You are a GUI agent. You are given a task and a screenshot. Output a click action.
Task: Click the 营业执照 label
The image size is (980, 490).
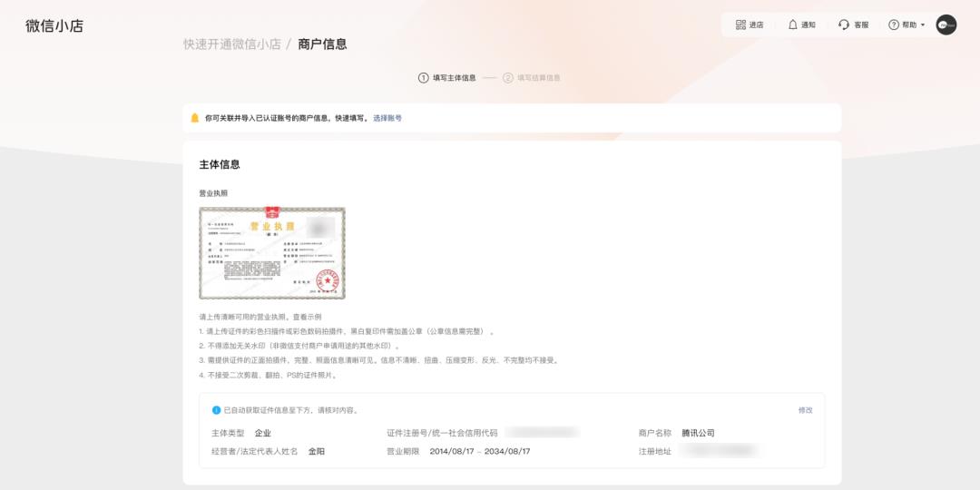coord(214,194)
